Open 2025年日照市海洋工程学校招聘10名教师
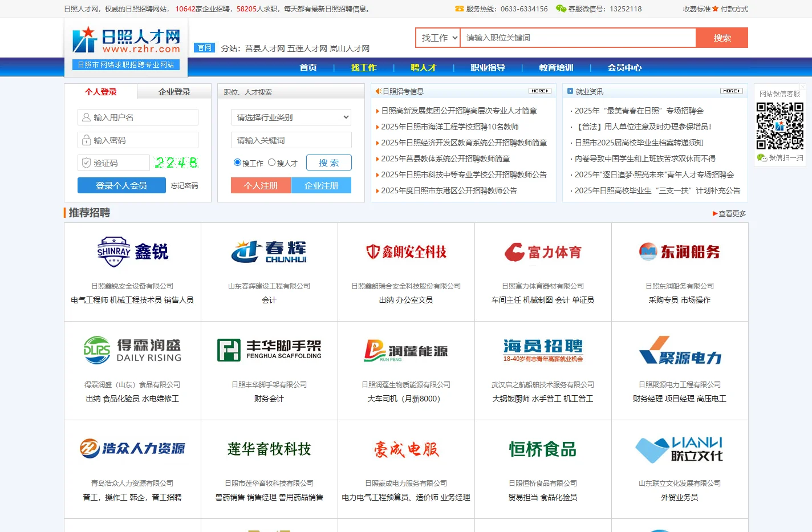Image resolution: width=812 pixels, height=532 pixels. click(450, 127)
